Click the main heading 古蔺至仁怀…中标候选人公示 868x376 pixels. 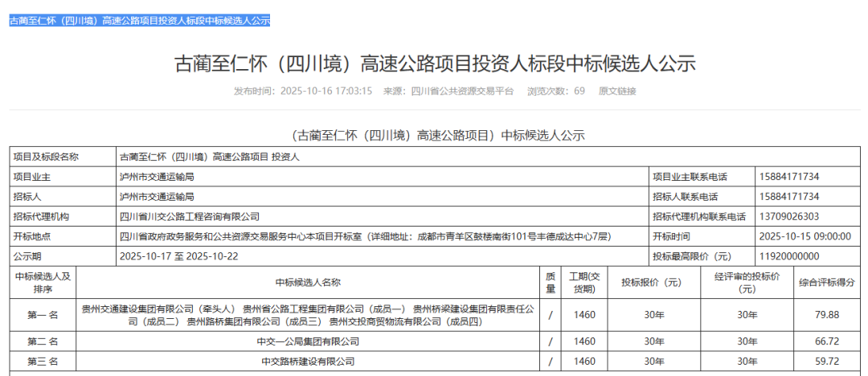[x=435, y=63]
